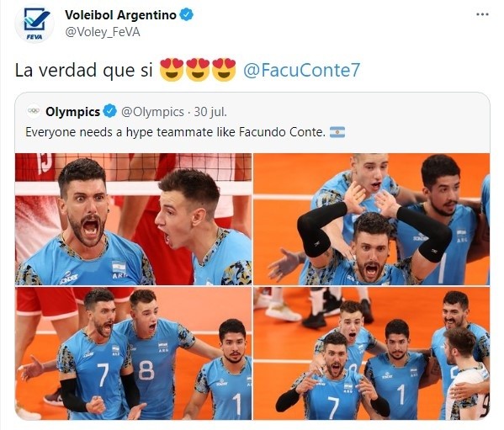Click the Olympics rings avatar icon
This screenshot has height=430, width=504.
(34, 111)
